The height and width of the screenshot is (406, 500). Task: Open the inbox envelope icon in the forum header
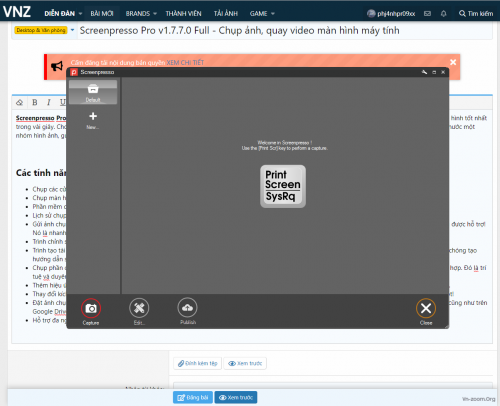pyautogui.click(x=427, y=14)
